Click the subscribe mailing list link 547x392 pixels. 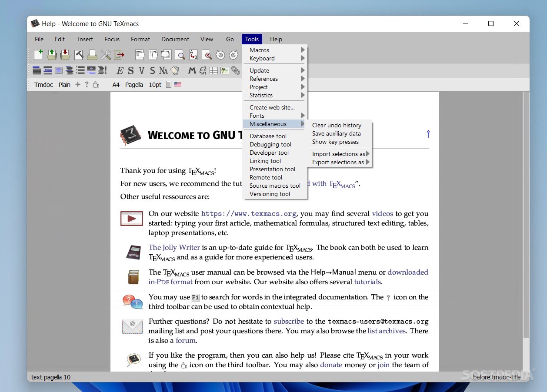tap(289, 321)
